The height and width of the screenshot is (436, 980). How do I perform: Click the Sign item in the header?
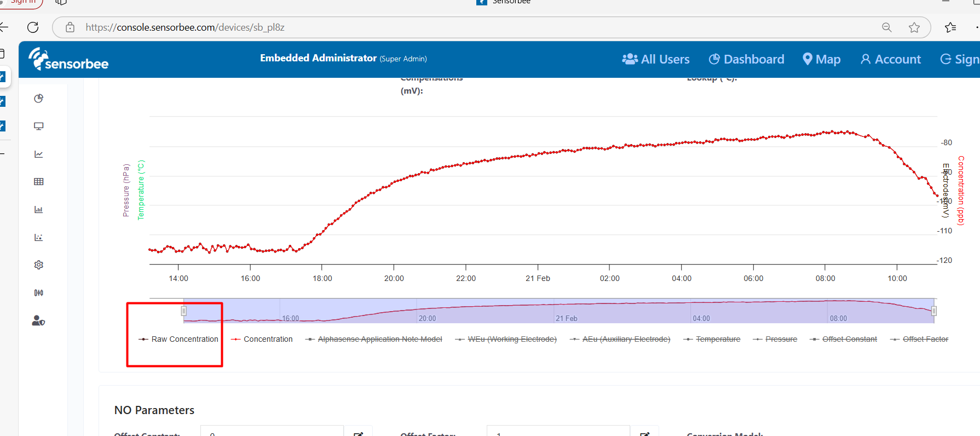[x=960, y=59]
